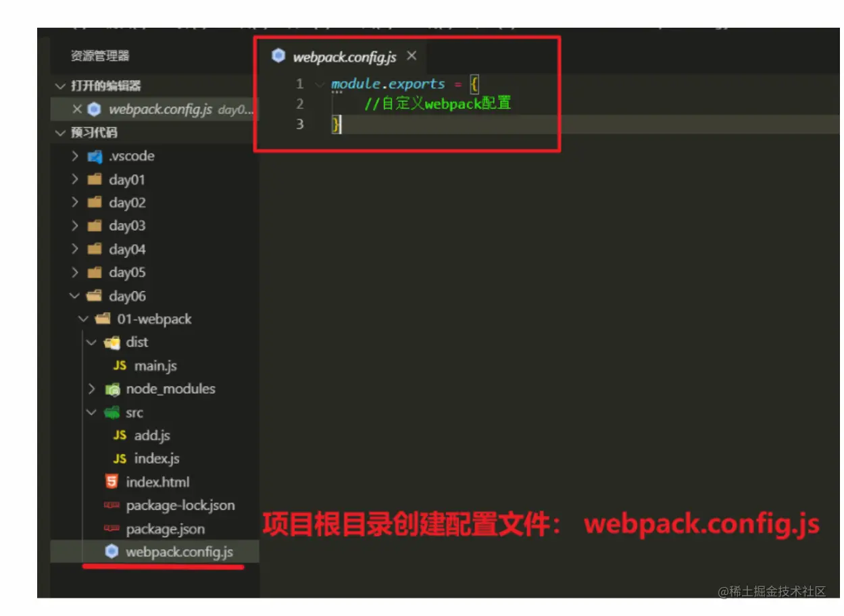Click the dist folder icon
The height and width of the screenshot is (616, 844).
(x=111, y=343)
